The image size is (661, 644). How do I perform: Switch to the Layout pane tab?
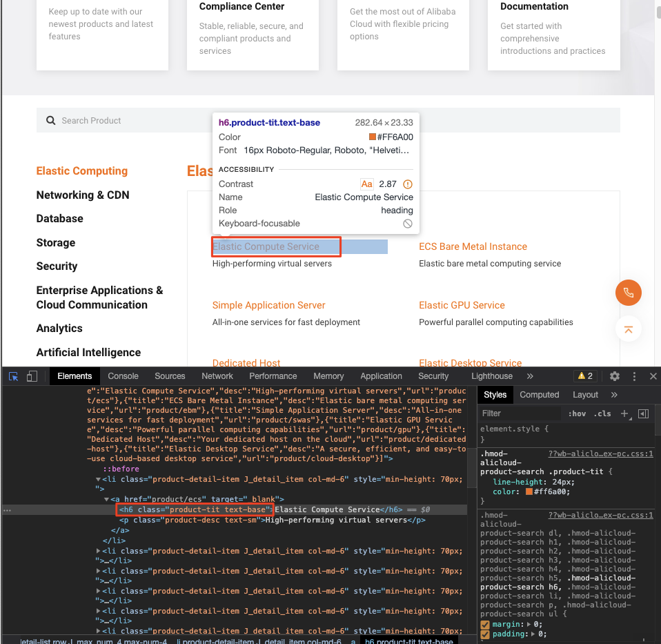(x=585, y=395)
